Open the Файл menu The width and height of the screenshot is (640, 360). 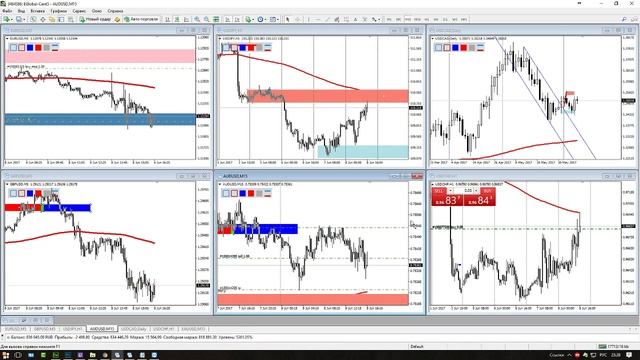point(7,11)
